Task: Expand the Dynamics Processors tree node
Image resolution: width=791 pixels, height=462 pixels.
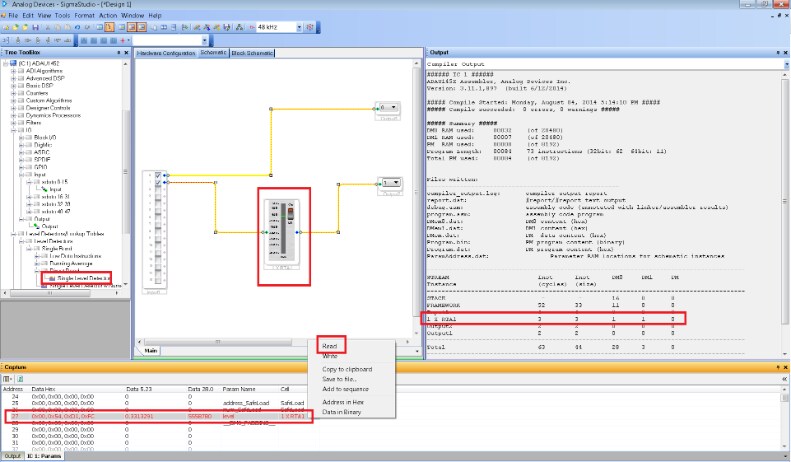Action: (14, 116)
